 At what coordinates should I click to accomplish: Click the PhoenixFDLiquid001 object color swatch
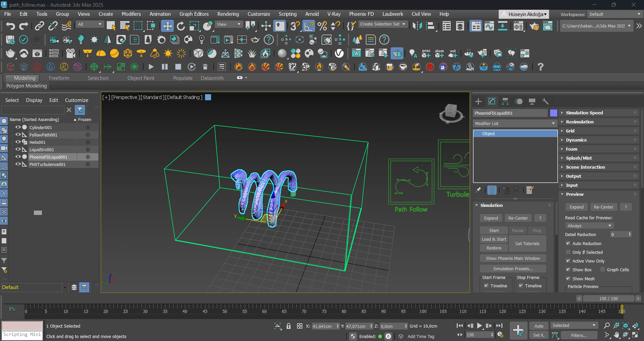pyautogui.click(x=553, y=113)
